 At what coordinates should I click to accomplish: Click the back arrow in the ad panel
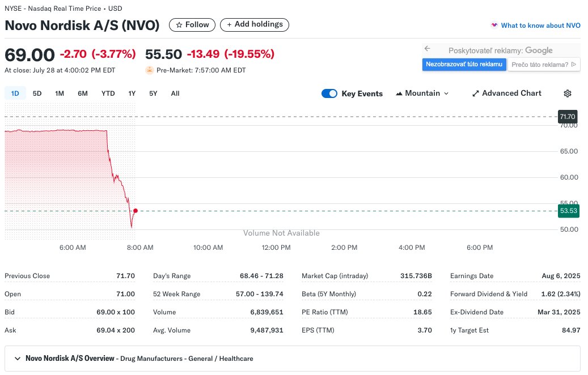pos(427,48)
